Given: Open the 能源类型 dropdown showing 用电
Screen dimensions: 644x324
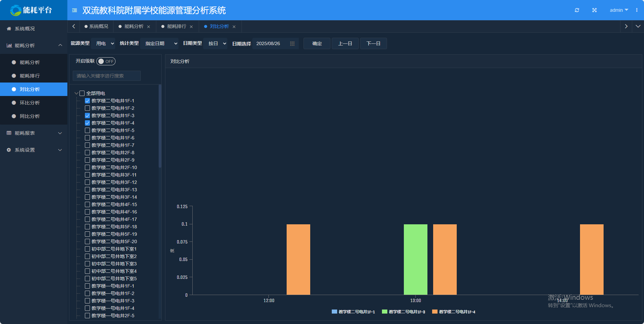Looking at the screenshot, I should pyautogui.click(x=103, y=43).
